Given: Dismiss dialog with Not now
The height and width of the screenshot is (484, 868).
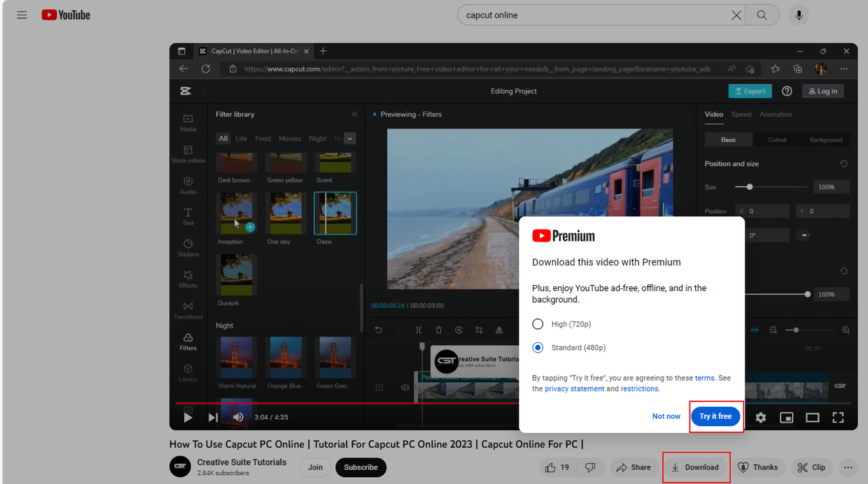Looking at the screenshot, I should [666, 416].
